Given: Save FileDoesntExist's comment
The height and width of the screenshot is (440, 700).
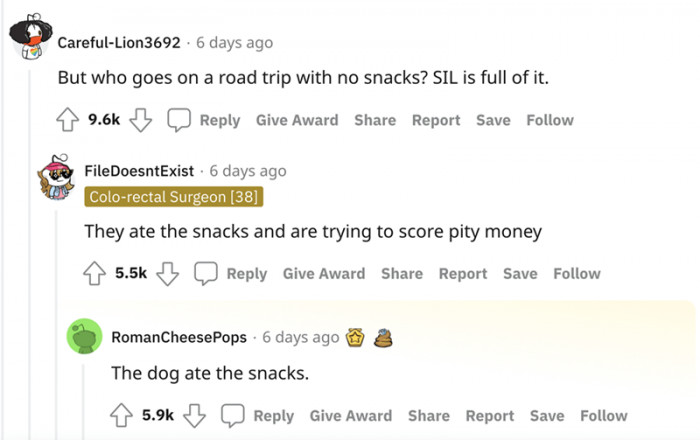Looking at the screenshot, I should (520, 273).
